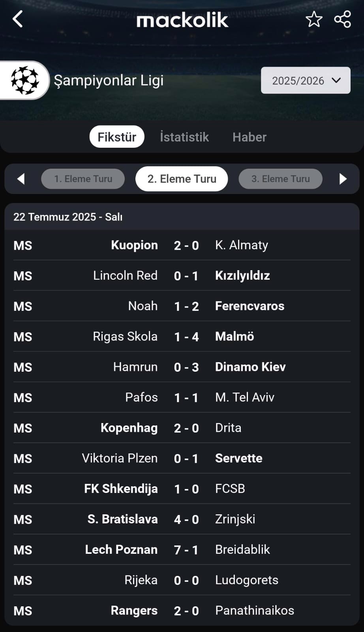Open the 2025/2026 season dropdown
The image size is (364, 632).
tap(306, 80)
